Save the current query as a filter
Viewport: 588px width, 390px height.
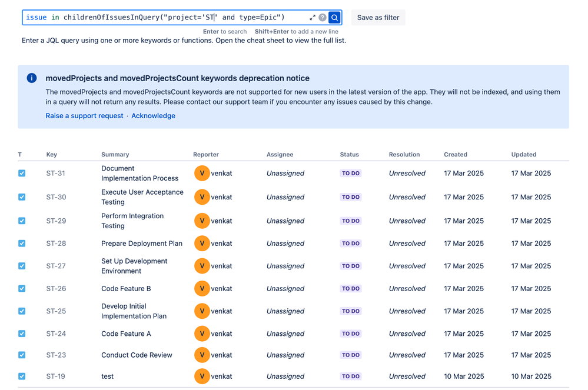click(378, 17)
